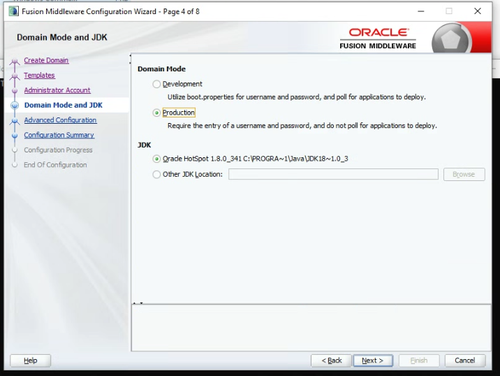Click the Configuration Progress step label

click(x=58, y=150)
